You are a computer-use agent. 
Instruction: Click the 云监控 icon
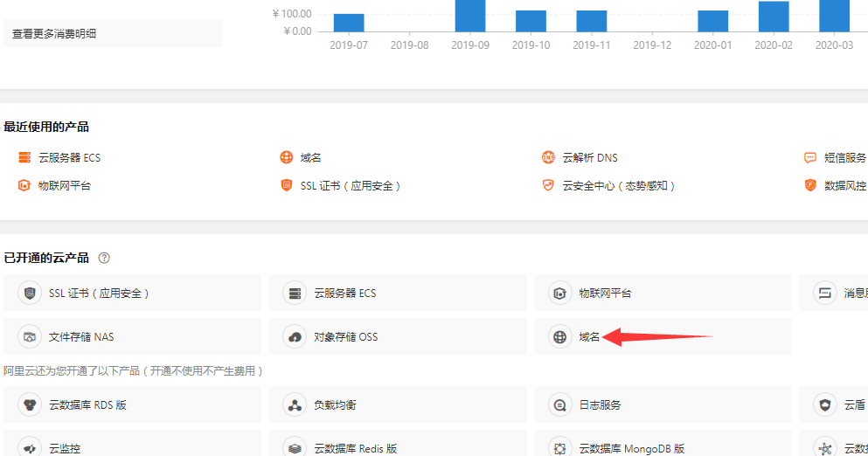tap(30, 447)
